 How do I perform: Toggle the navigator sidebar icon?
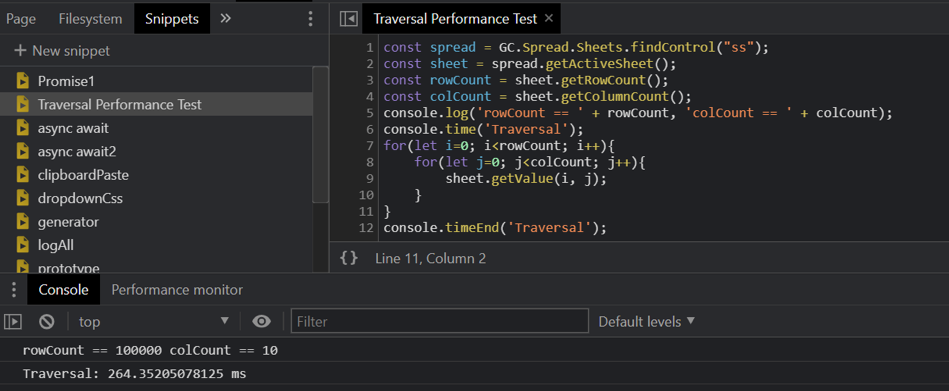coord(349,19)
